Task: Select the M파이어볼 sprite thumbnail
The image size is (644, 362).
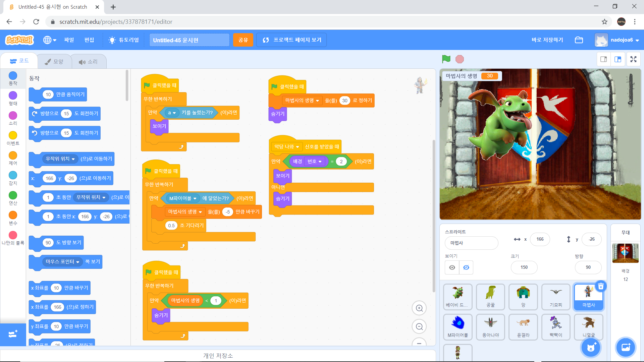Action: (458, 327)
